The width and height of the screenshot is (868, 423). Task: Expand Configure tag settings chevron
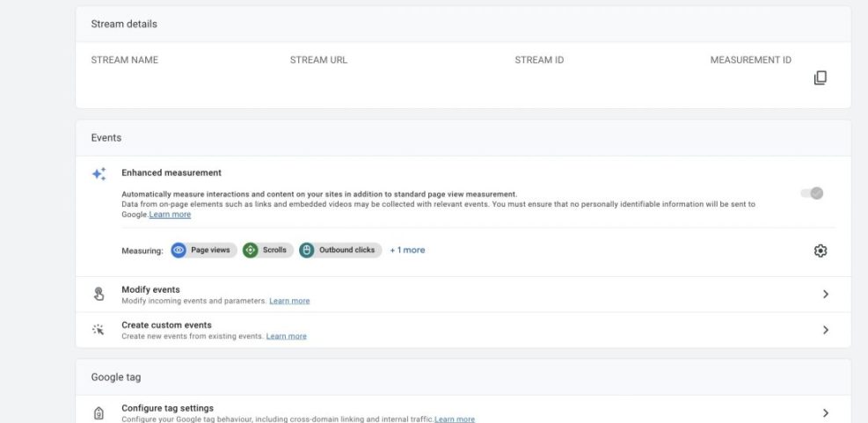(826, 413)
